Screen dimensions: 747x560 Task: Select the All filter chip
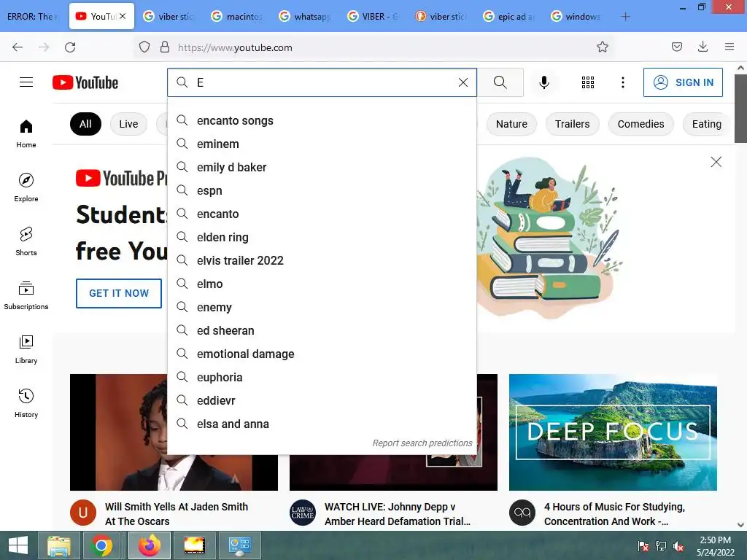pyautogui.click(x=85, y=124)
